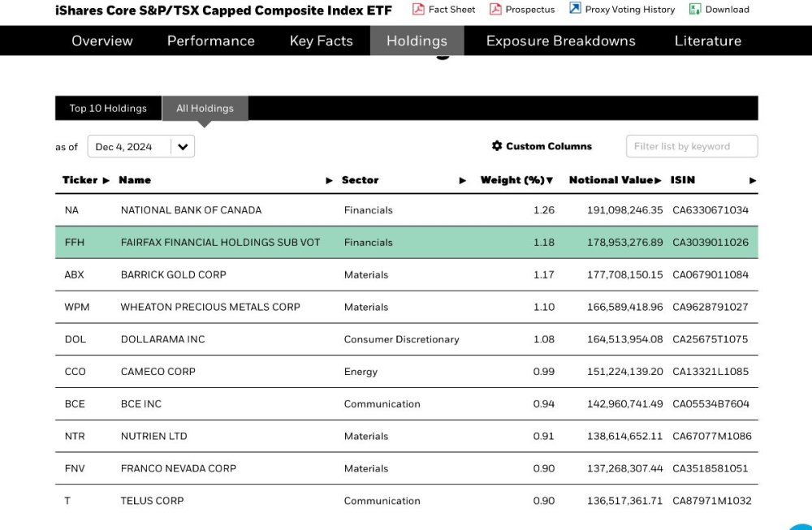Open the as-of date dropdown chevron
812x530 pixels.
[183, 146]
